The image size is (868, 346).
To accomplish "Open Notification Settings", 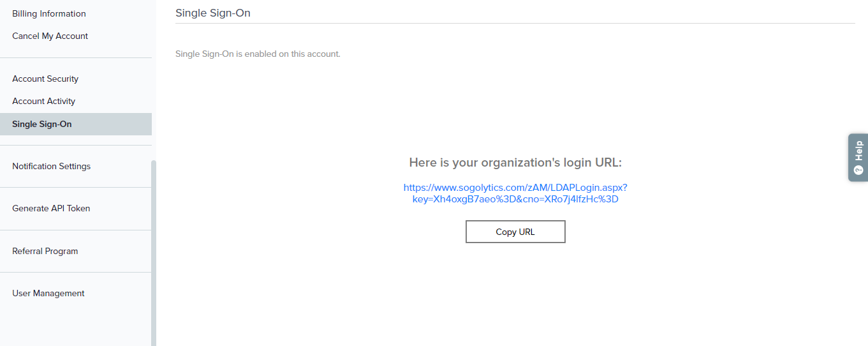I will [52, 166].
